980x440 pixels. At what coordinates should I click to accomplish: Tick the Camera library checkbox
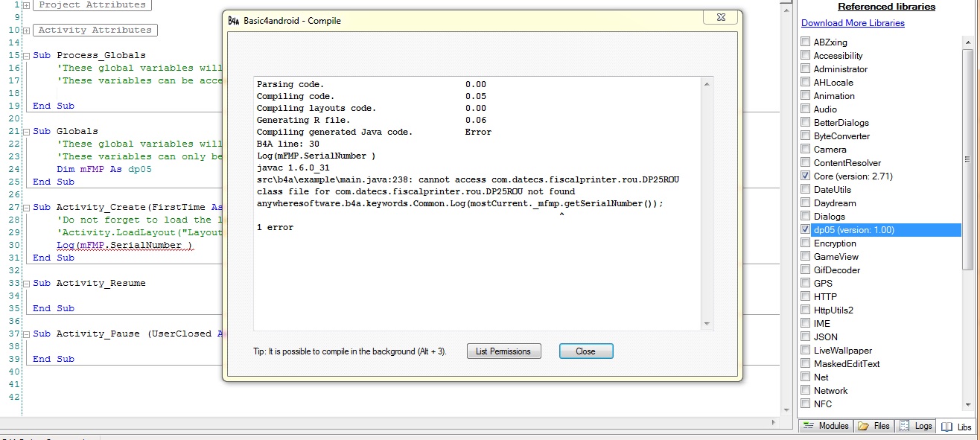pos(806,150)
